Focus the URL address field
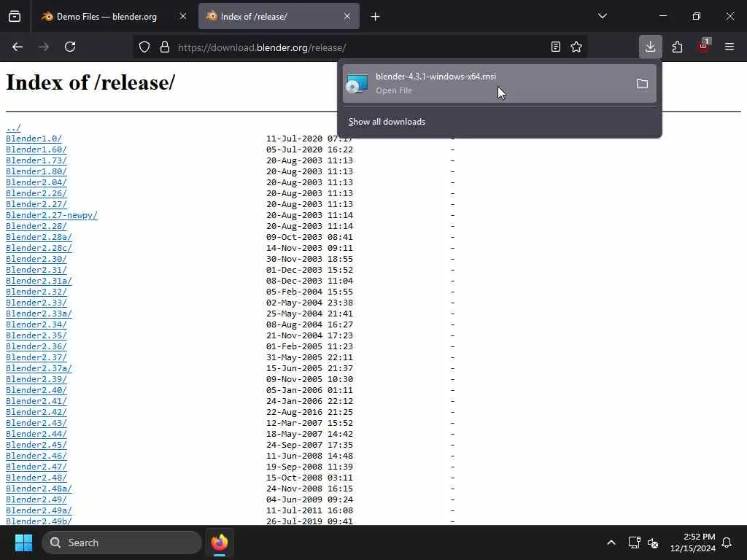Screen dimensions: 747x560 (360, 47)
